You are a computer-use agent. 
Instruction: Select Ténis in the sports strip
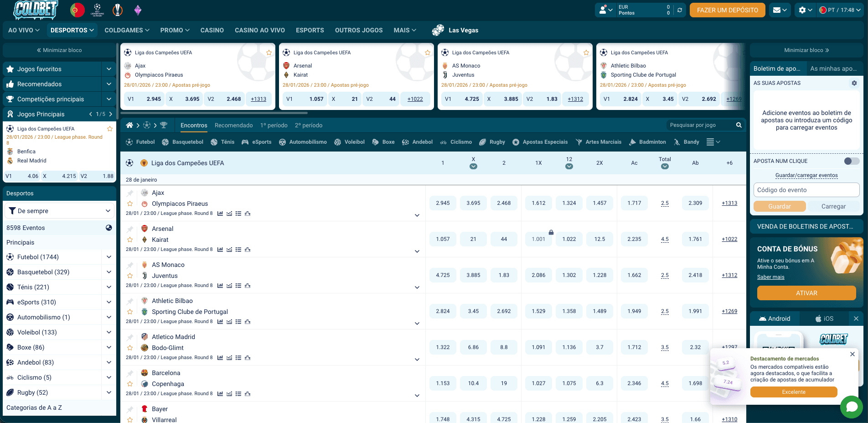(222, 142)
